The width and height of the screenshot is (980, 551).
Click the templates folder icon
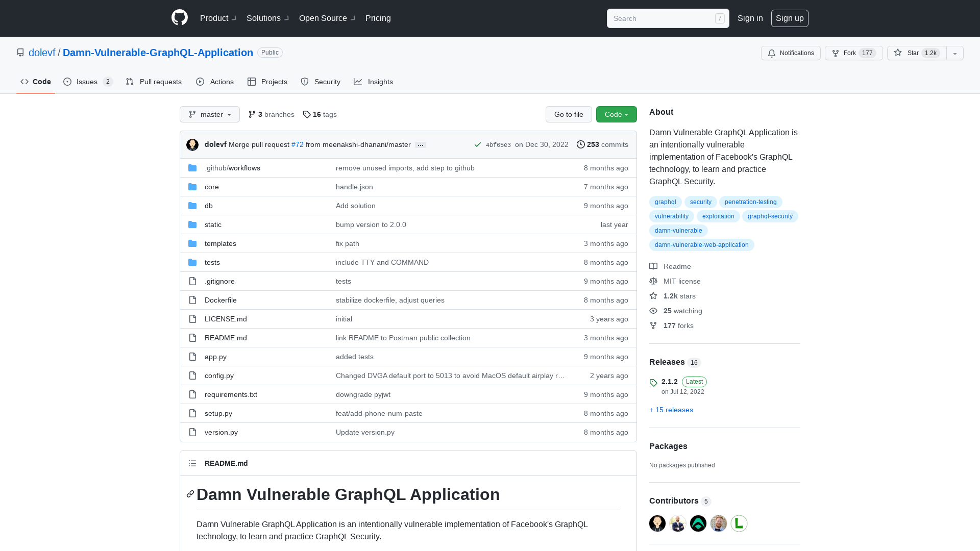point(192,243)
